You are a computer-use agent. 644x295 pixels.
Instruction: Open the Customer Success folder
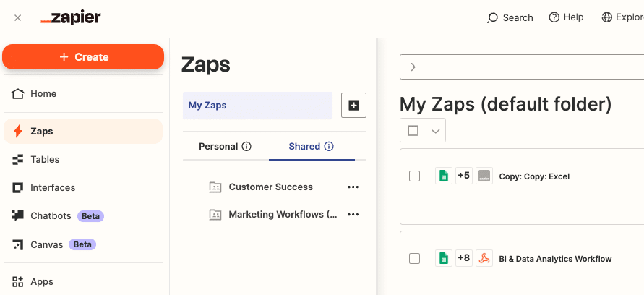(270, 187)
